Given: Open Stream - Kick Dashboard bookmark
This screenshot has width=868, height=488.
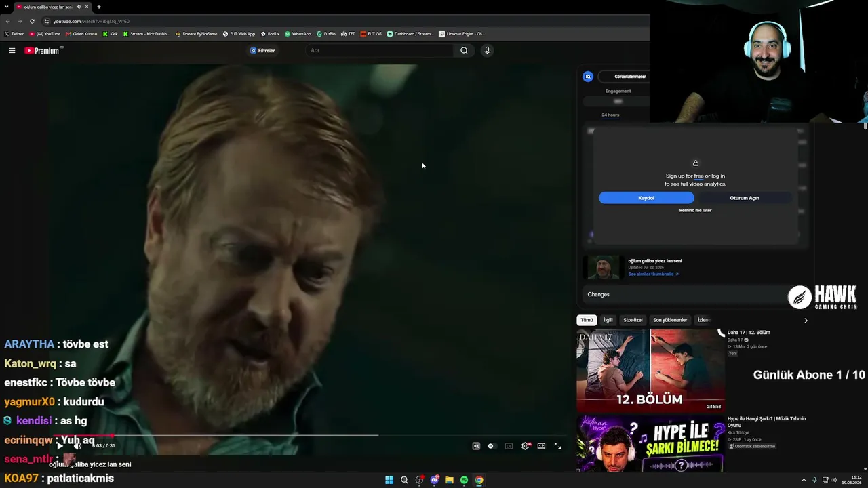Looking at the screenshot, I should (x=146, y=34).
